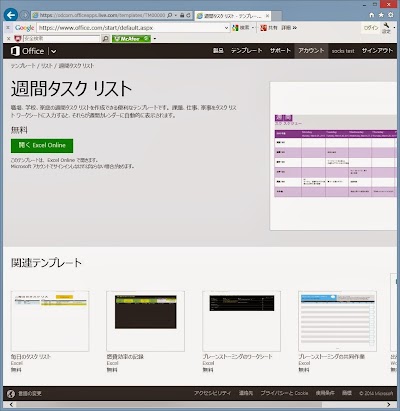Image resolution: width=400 pixels, height=411 pixels.
Task: Click the ブレーンストーミングのワークシート title link
Action: tap(237, 356)
